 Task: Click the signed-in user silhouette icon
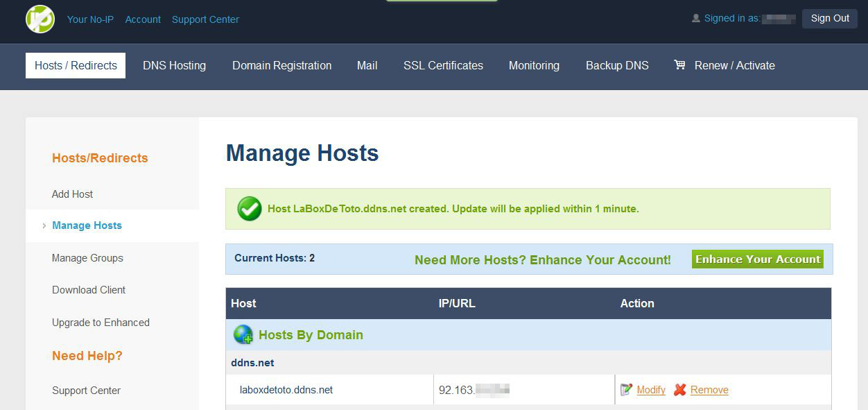tap(696, 19)
